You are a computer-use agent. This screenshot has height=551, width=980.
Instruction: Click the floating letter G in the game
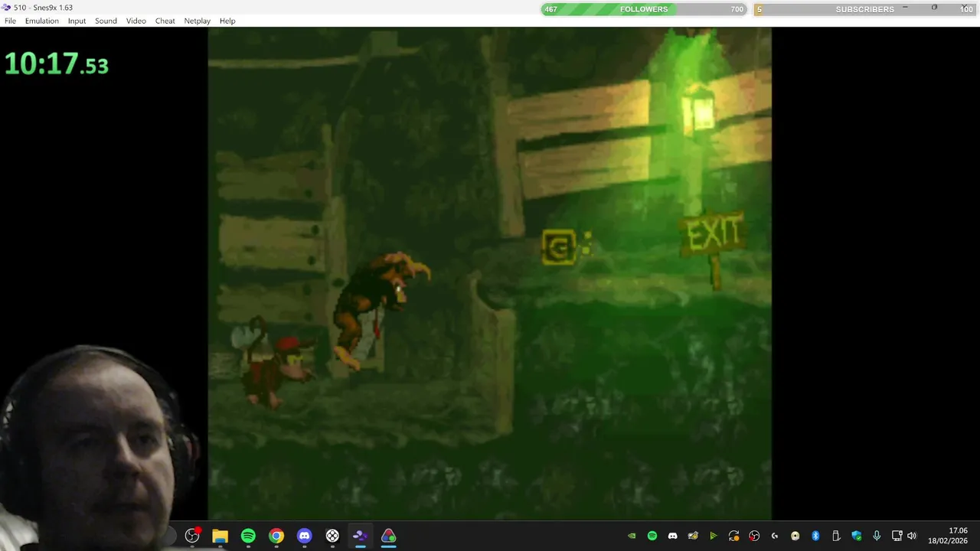[560, 248]
